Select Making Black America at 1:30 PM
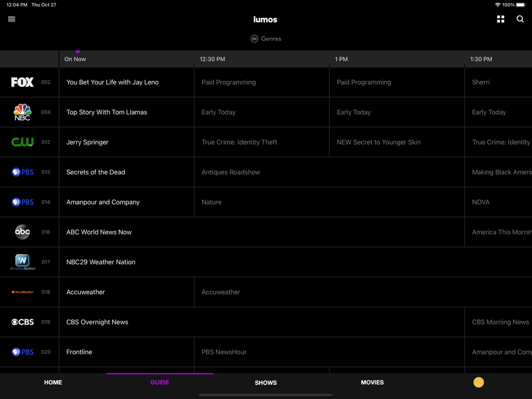The width and height of the screenshot is (532, 399). pyautogui.click(x=498, y=172)
